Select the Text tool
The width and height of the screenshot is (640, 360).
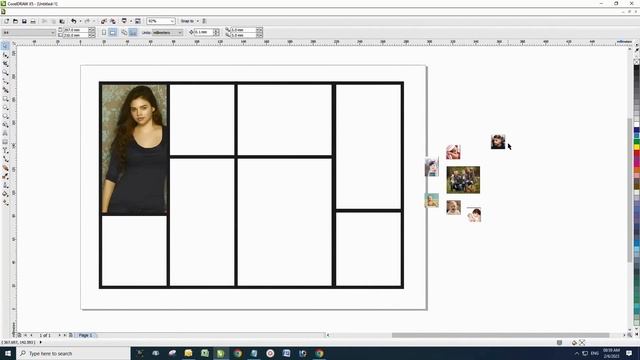(5, 133)
